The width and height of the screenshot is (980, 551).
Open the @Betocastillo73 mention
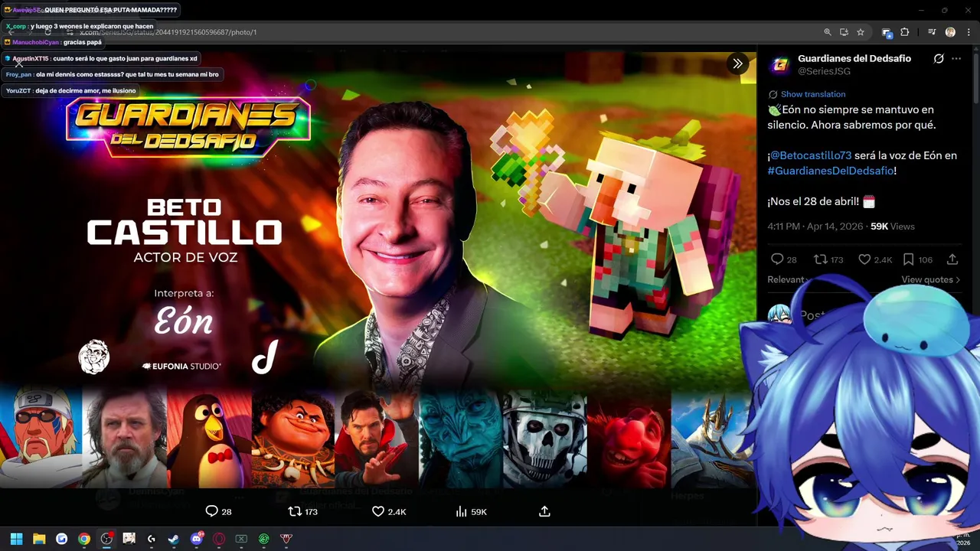(811, 155)
